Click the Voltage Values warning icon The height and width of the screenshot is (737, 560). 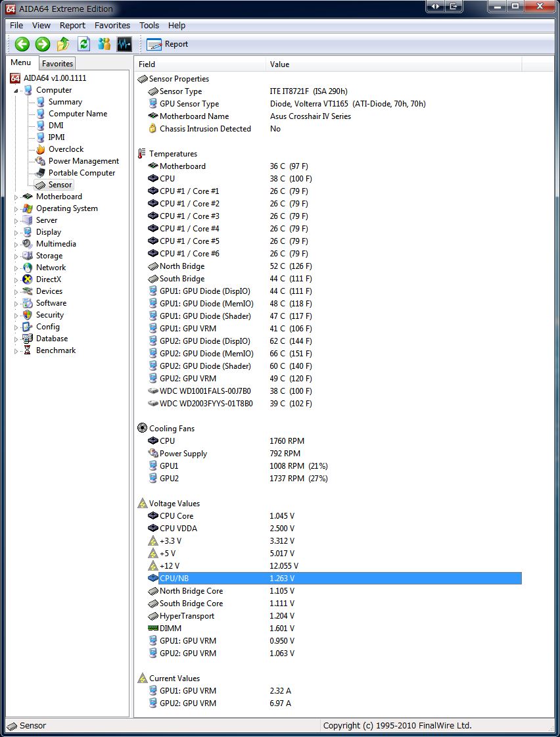click(x=142, y=504)
